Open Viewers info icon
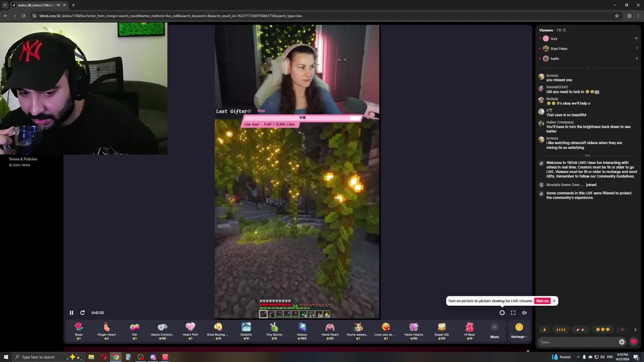This screenshot has height=362, width=644. pos(564,30)
